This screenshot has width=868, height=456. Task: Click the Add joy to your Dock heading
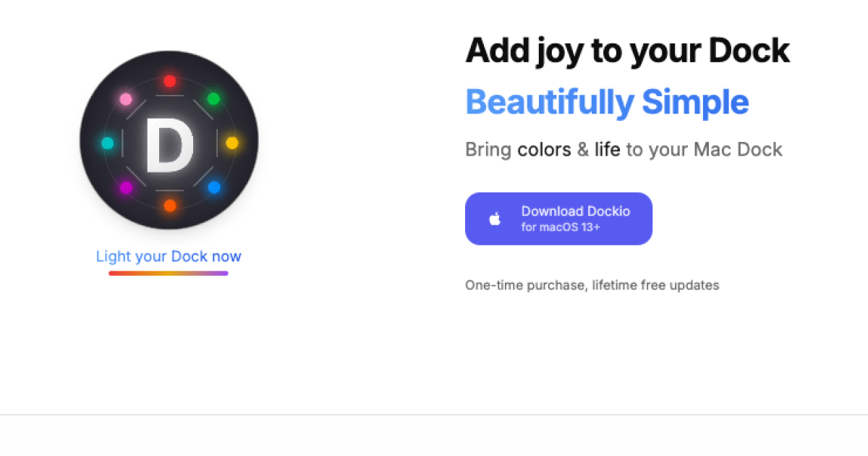click(x=628, y=51)
